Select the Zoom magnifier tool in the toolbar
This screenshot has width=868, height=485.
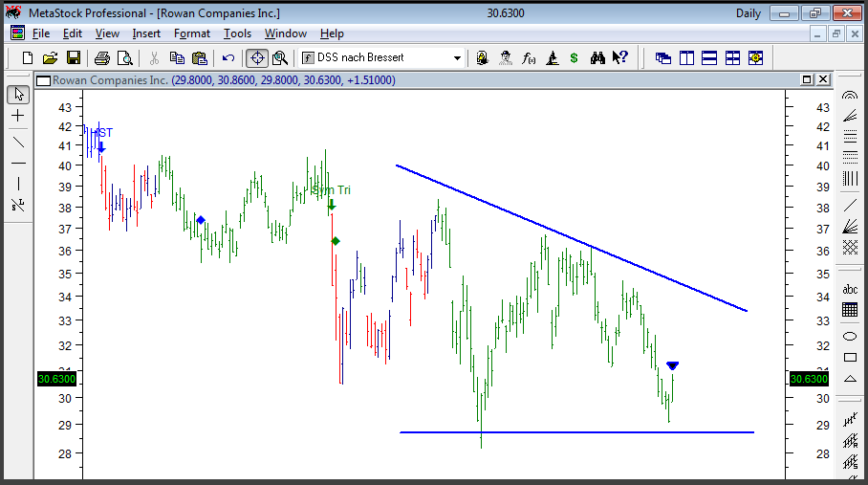point(280,57)
